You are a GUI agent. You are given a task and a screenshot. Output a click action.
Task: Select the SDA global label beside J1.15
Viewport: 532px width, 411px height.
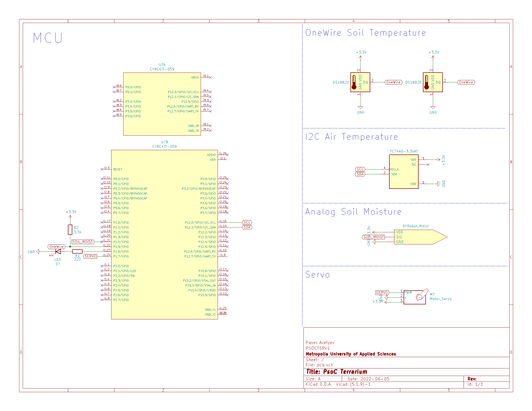point(247,227)
